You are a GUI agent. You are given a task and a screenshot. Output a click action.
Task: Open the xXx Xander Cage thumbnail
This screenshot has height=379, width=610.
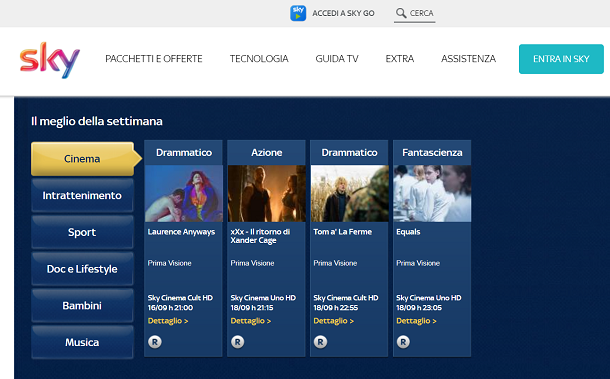click(x=266, y=193)
